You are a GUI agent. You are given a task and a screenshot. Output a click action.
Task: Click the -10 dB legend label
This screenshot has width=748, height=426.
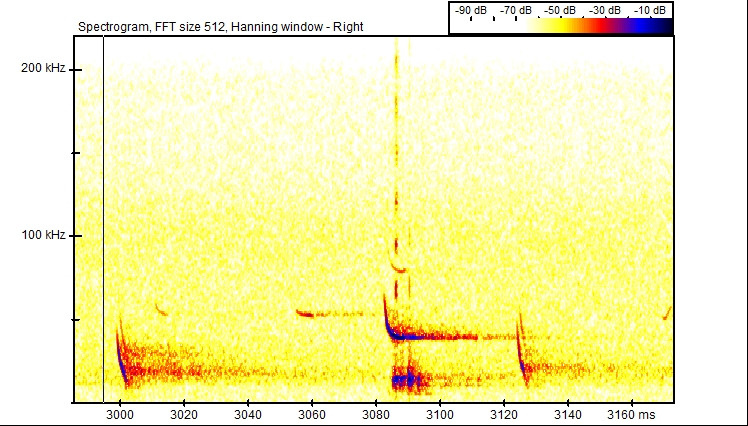click(x=651, y=10)
